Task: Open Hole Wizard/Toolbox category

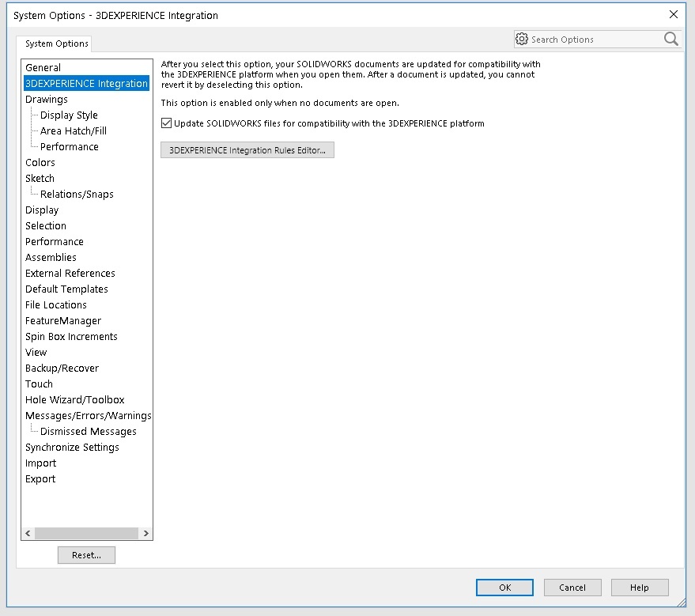Action: (x=74, y=400)
